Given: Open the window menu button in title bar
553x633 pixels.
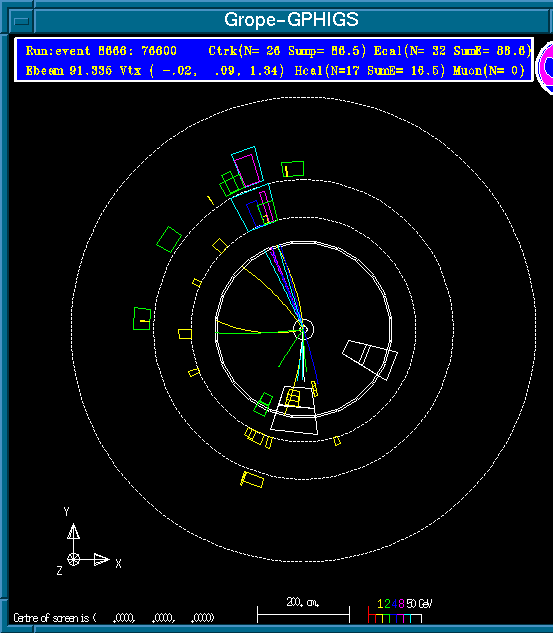Looking at the screenshot, I should click(21, 21).
